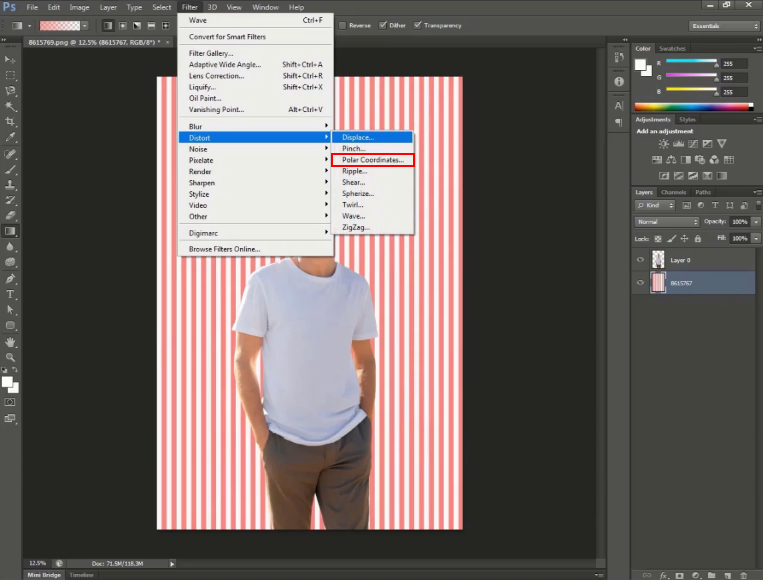Open the gradient picker arrow
Image resolution: width=763 pixels, height=580 pixels.
tap(85, 25)
